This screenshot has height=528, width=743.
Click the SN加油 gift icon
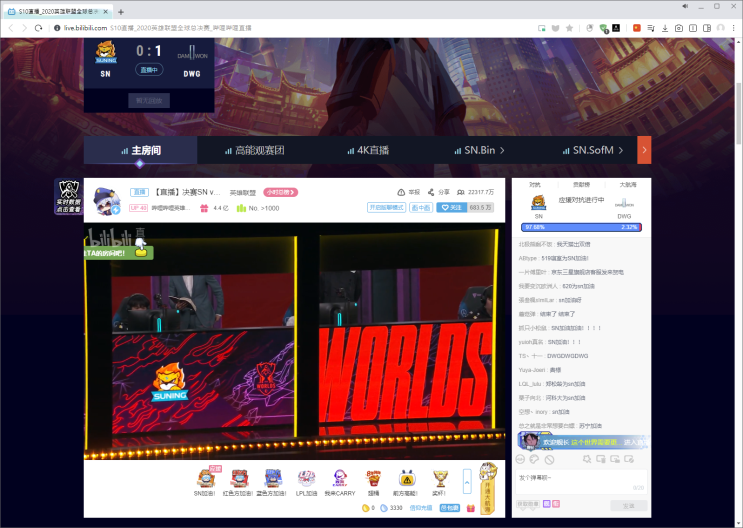(206, 478)
